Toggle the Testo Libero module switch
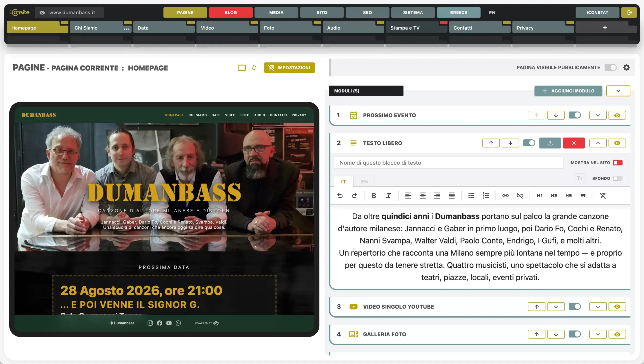Image resolution: width=644 pixels, height=364 pixels. pos(529,143)
